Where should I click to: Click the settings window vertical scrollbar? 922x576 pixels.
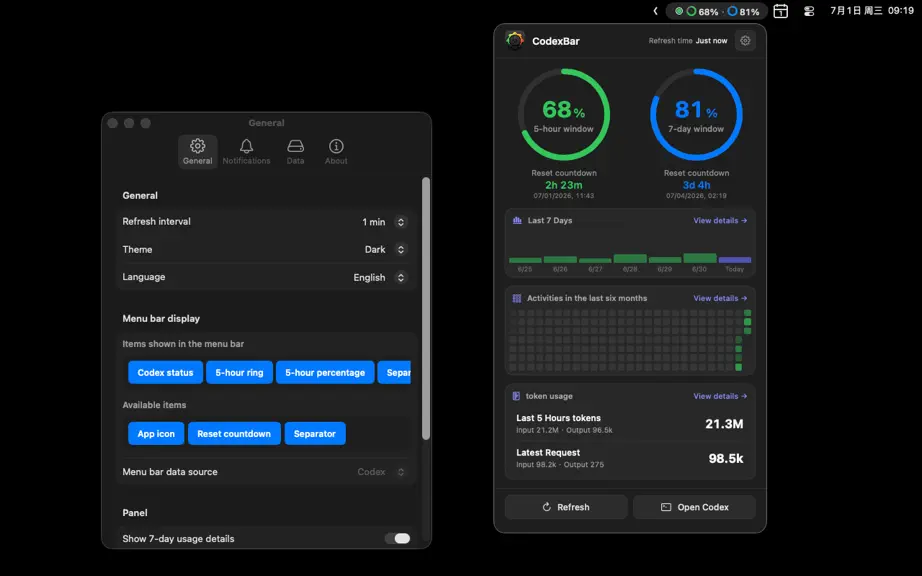(426, 309)
